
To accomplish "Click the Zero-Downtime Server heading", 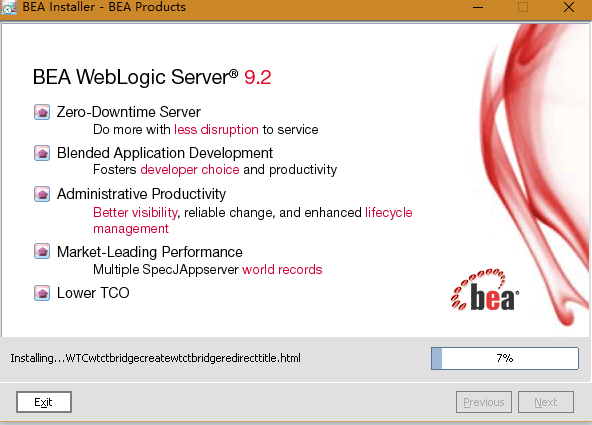I will click(129, 112).
